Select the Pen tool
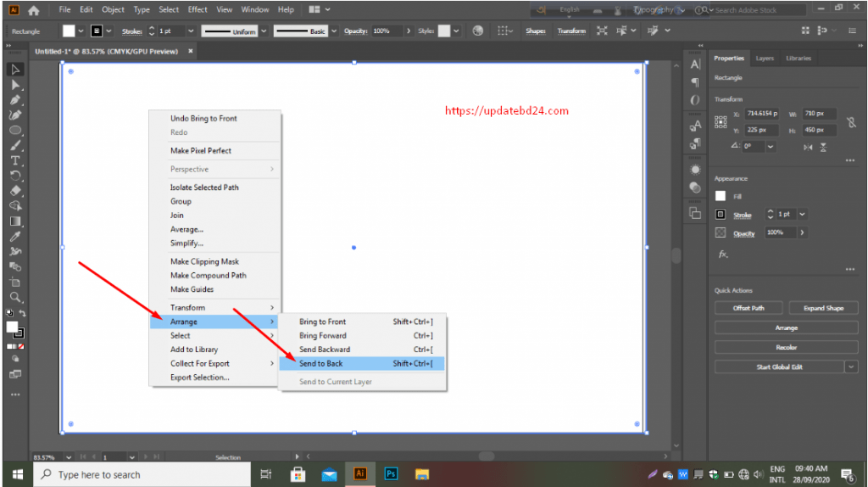 coord(15,100)
